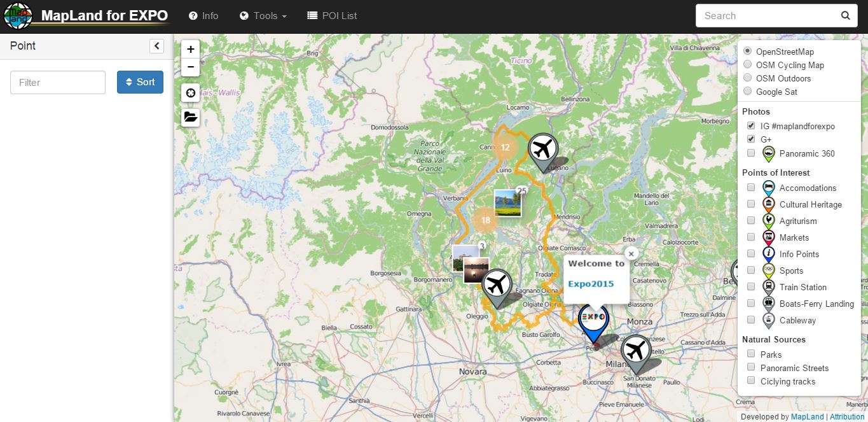Enable the Accomodations checkbox
The height and width of the screenshot is (422, 868).
coord(751,187)
